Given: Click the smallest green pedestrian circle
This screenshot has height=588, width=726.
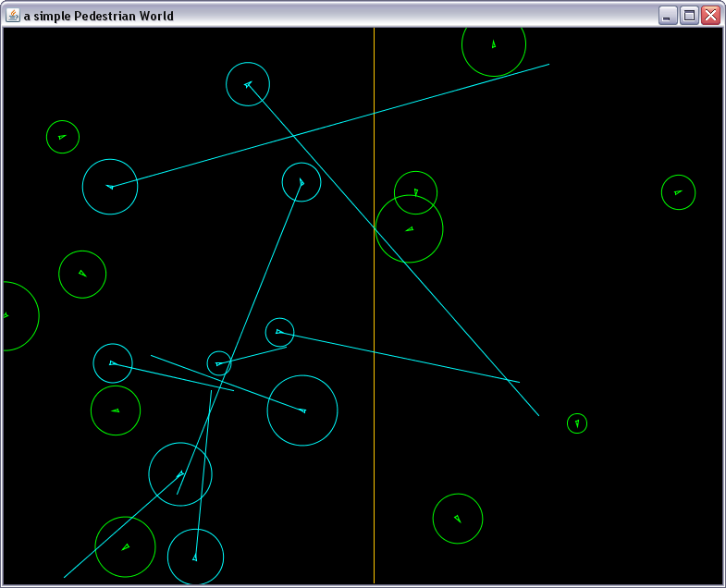Looking at the screenshot, I should [x=577, y=423].
